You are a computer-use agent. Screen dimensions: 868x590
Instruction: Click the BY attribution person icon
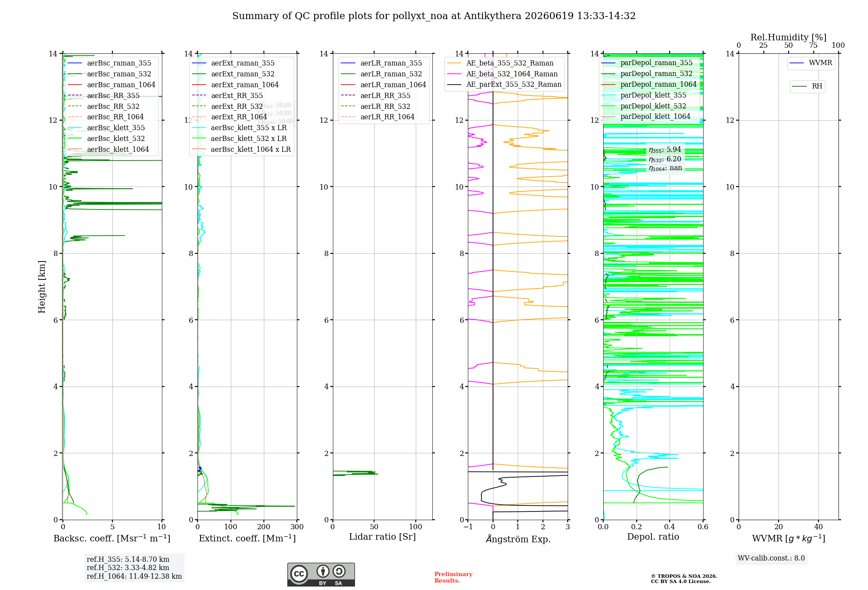[323, 571]
